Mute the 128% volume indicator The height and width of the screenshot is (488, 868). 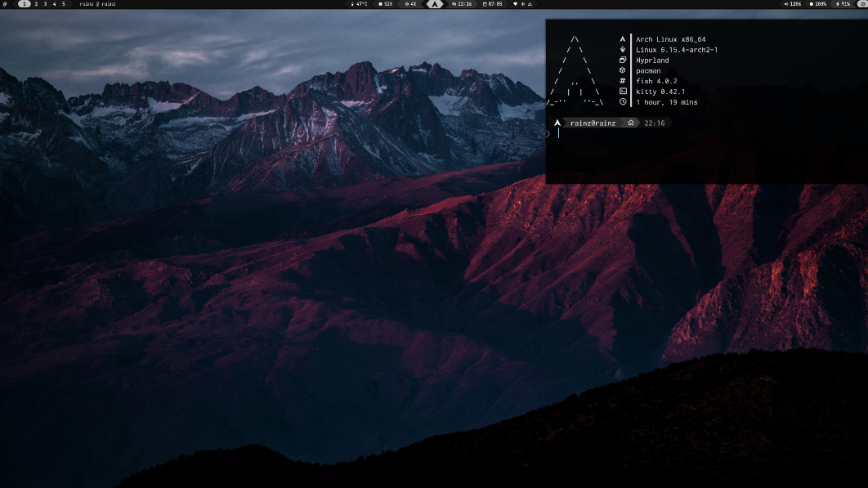click(x=793, y=4)
